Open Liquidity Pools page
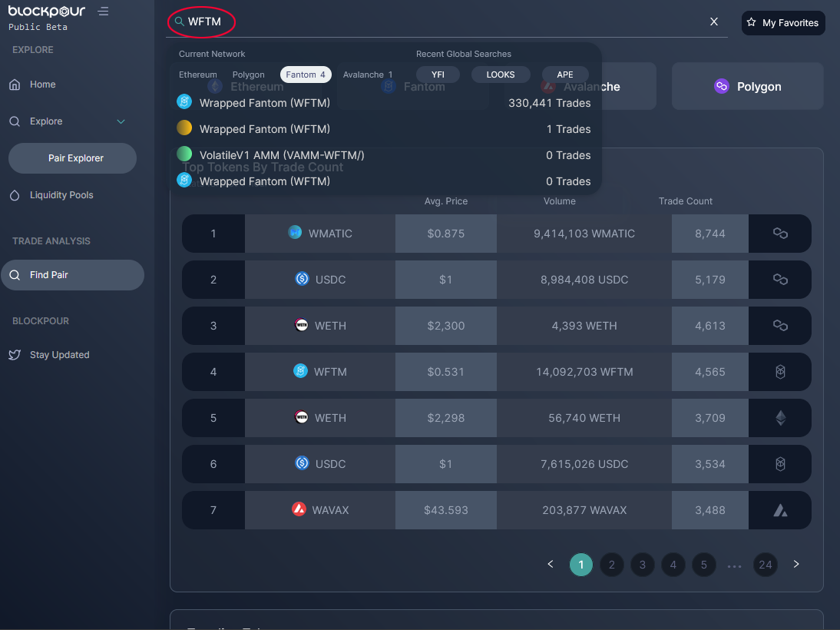Screen dimensions: 840x630 pyautogui.click(x=61, y=195)
